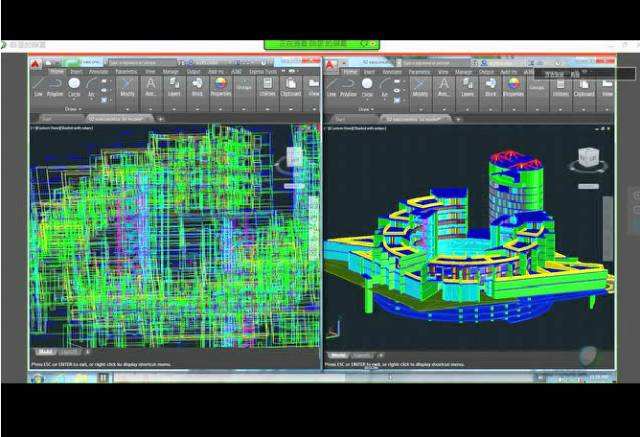Image resolution: width=640 pixels, height=437 pixels.
Task: Expand the arrow under Layers in the right window
Action: [x=467, y=109]
